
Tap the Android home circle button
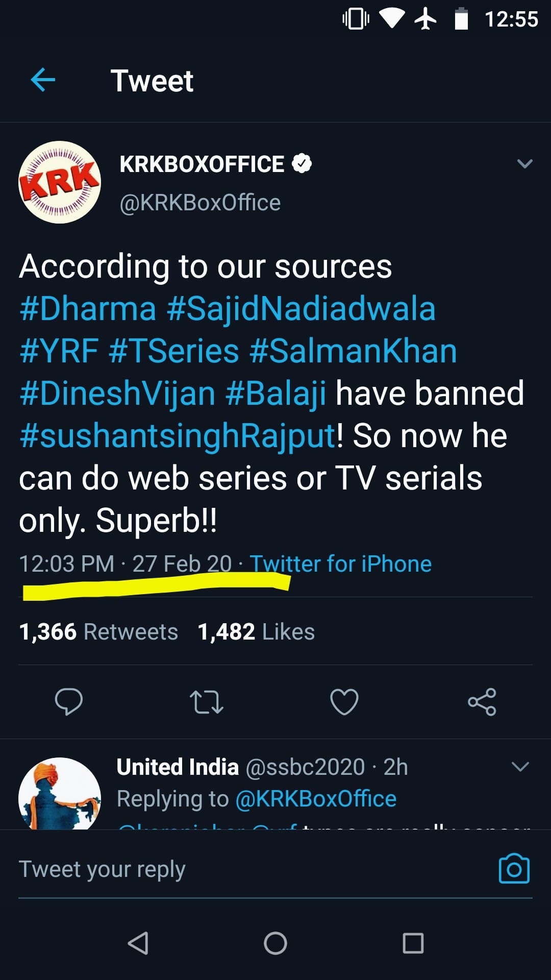pos(275,943)
